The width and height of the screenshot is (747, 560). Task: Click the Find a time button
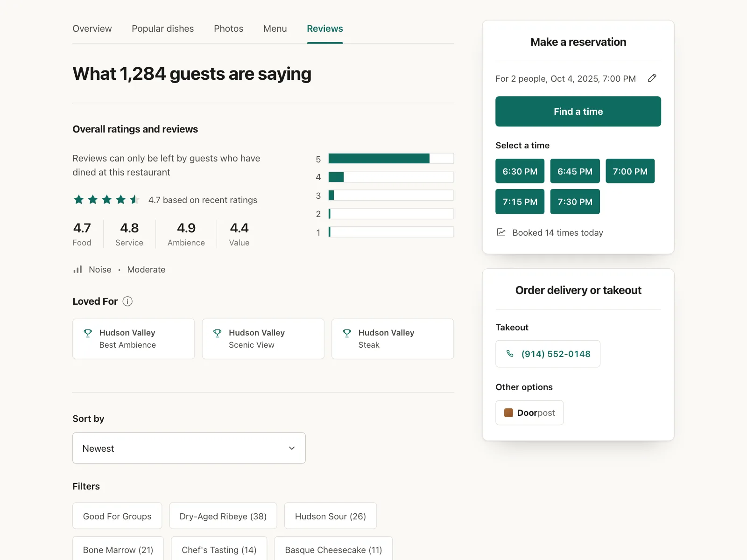pyautogui.click(x=578, y=112)
